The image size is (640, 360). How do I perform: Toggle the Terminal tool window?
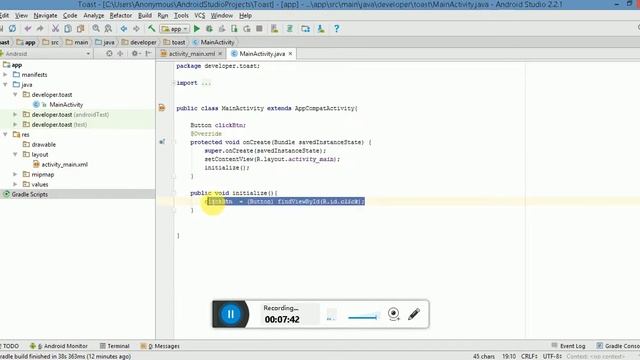(x=115, y=346)
